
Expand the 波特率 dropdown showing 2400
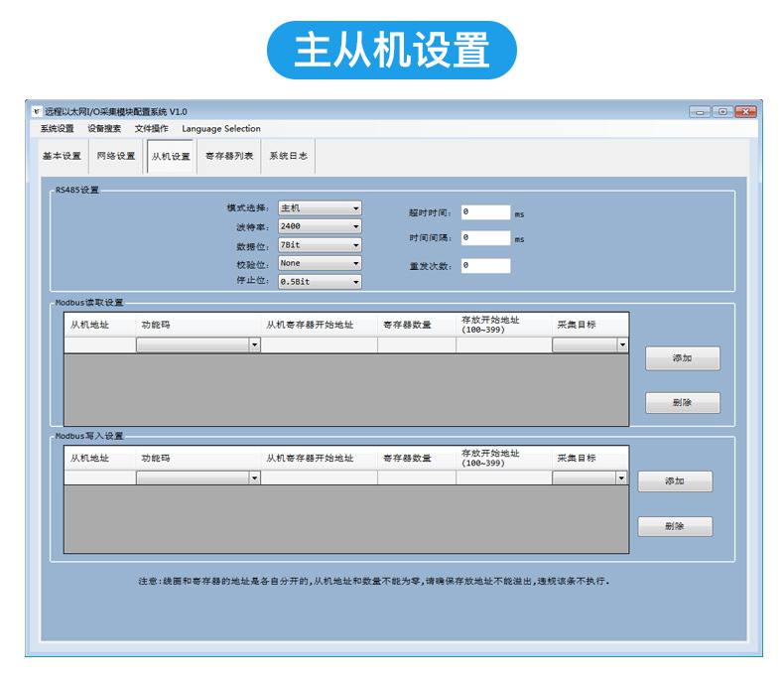(x=320, y=226)
